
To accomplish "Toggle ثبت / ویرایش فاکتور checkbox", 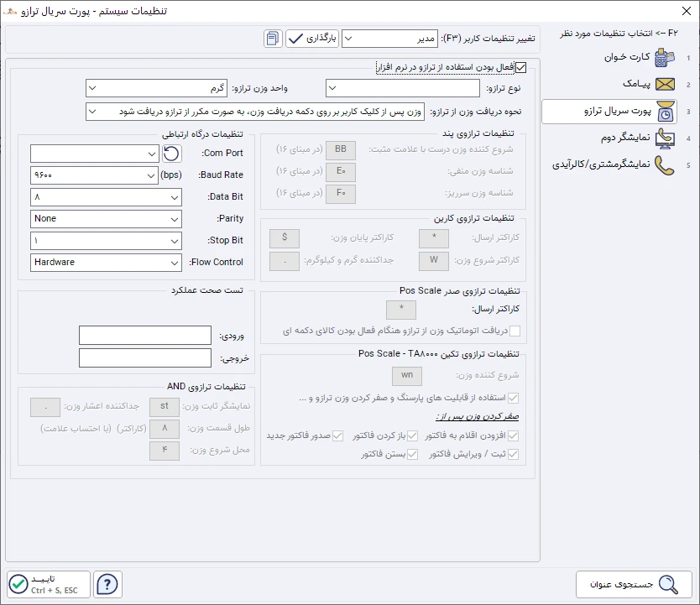I will point(514,455).
